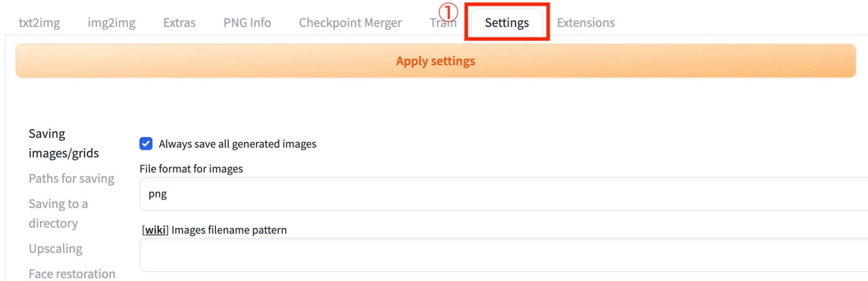
Task: Open the wiki link for filename pattern
Action: pyautogui.click(x=155, y=230)
